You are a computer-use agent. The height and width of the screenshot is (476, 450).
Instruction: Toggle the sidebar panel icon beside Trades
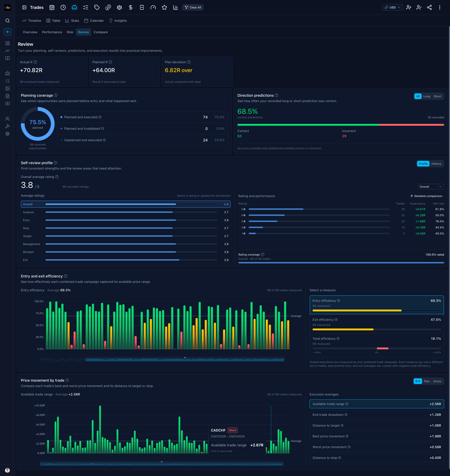click(x=24, y=7)
